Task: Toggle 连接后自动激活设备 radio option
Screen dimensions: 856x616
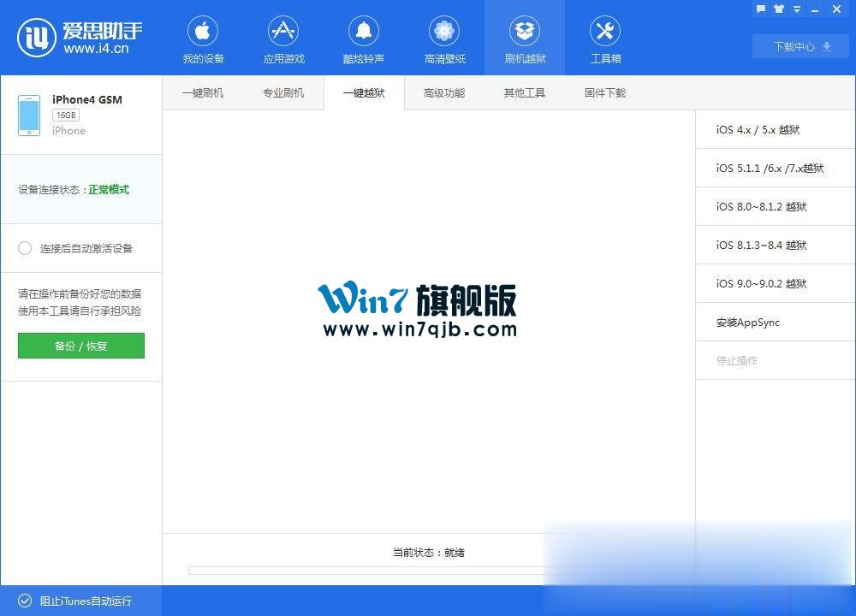Action: tap(25, 248)
